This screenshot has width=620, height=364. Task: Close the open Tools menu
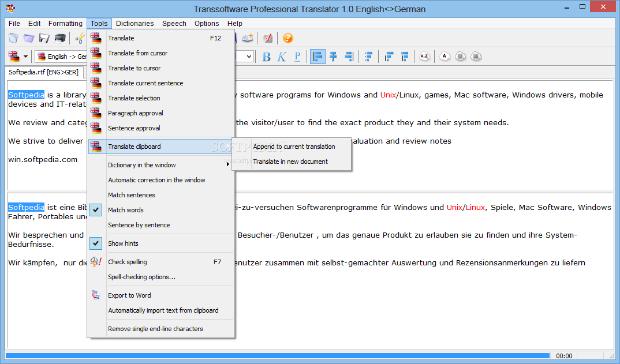pyautogui.click(x=99, y=23)
